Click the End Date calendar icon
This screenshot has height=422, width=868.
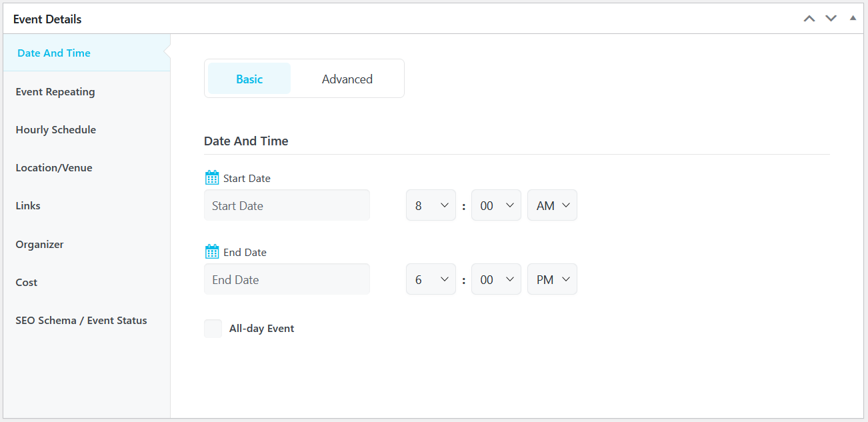(x=212, y=252)
